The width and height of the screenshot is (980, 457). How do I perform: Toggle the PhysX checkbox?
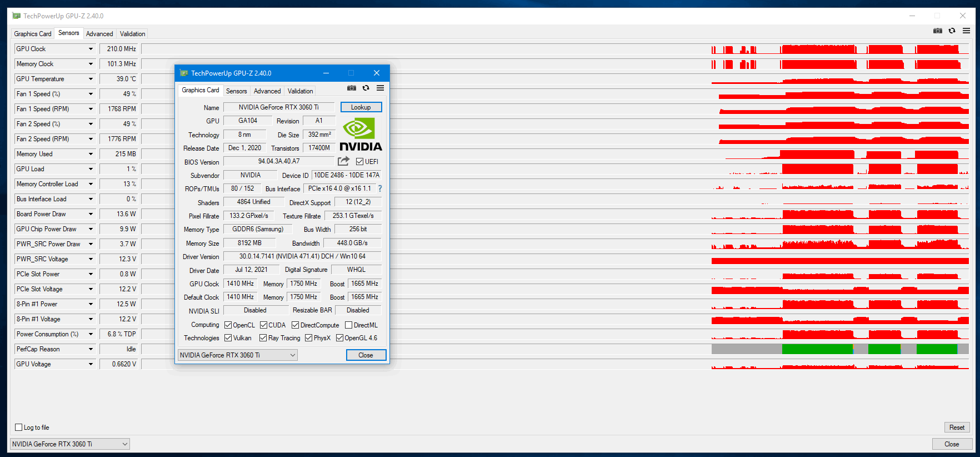(308, 338)
